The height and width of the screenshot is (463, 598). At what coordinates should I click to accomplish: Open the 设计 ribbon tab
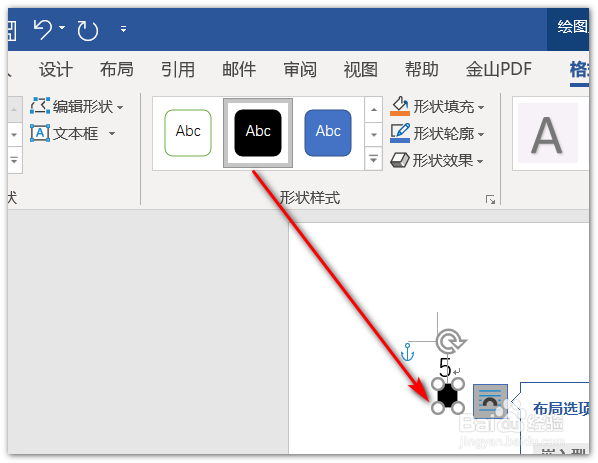[56, 69]
